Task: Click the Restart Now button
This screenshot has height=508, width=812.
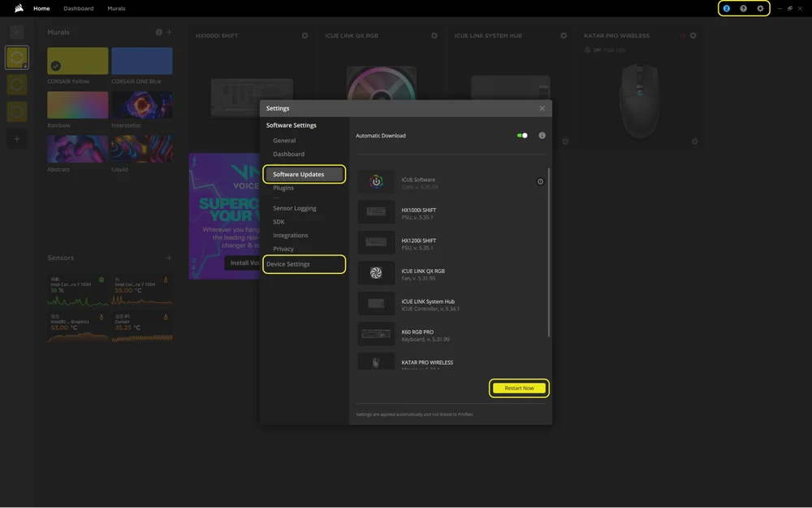Action: pos(519,388)
